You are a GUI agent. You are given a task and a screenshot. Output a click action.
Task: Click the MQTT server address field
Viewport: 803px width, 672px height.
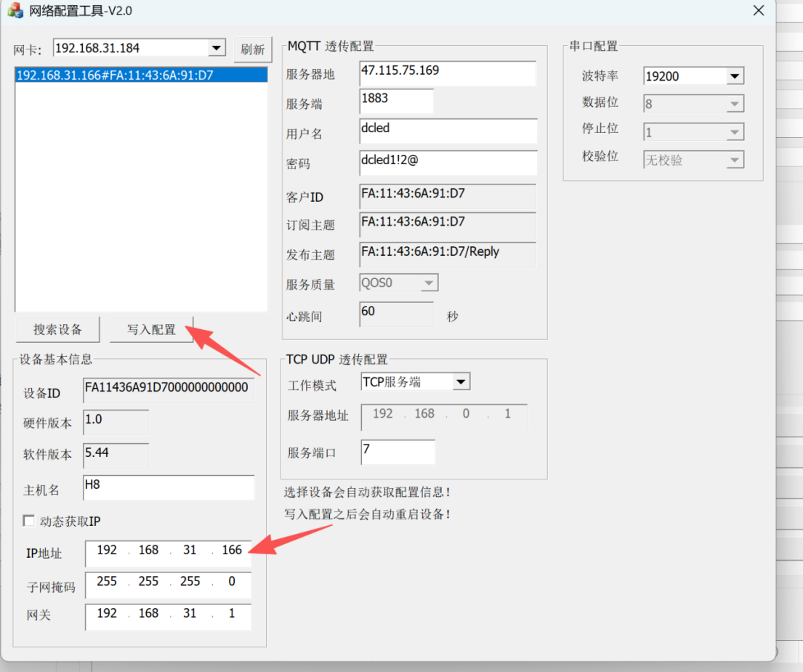[448, 73]
